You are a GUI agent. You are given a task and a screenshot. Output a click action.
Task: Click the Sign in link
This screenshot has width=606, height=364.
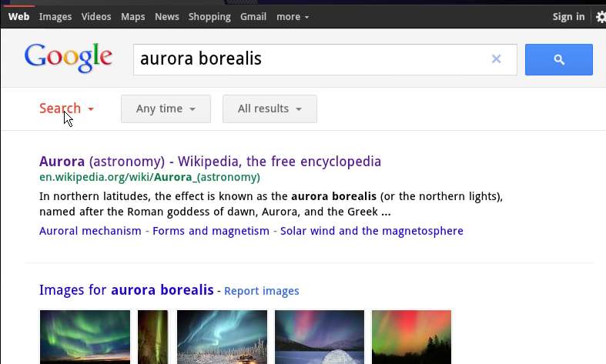coord(568,17)
